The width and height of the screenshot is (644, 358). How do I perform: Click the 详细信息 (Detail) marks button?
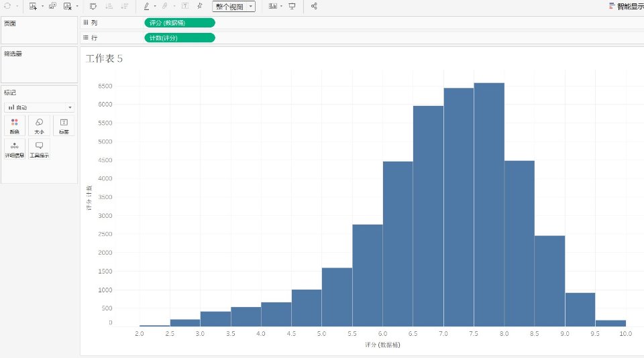[14, 149]
